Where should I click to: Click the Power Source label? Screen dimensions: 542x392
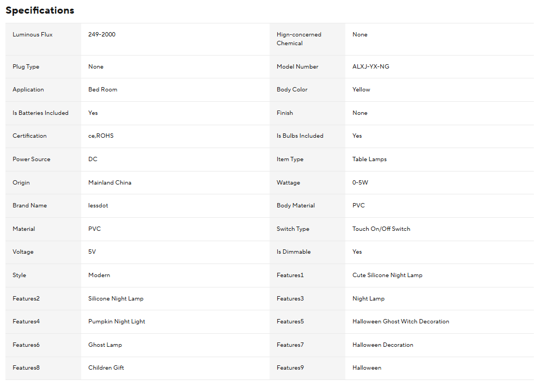pos(31,160)
